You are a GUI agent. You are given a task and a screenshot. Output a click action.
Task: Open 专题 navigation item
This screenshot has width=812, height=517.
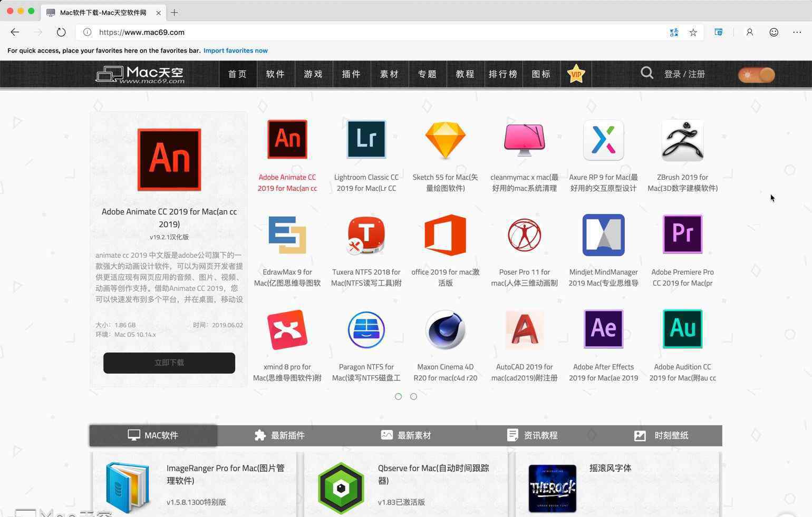click(x=427, y=74)
